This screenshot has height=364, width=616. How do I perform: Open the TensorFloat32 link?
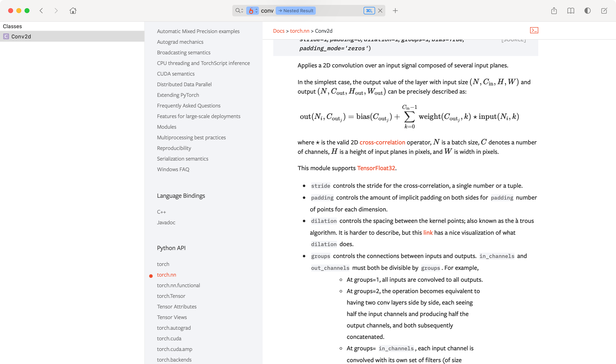pyautogui.click(x=376, y=168)
